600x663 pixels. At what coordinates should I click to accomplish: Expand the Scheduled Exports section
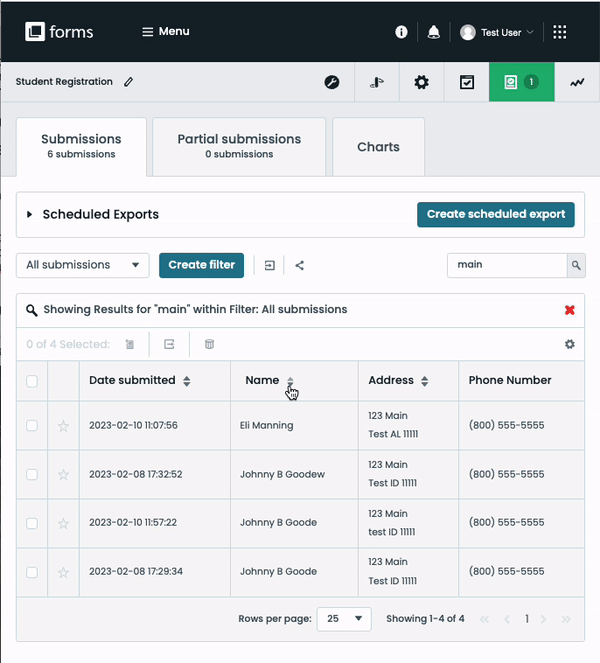coord(30,214)
